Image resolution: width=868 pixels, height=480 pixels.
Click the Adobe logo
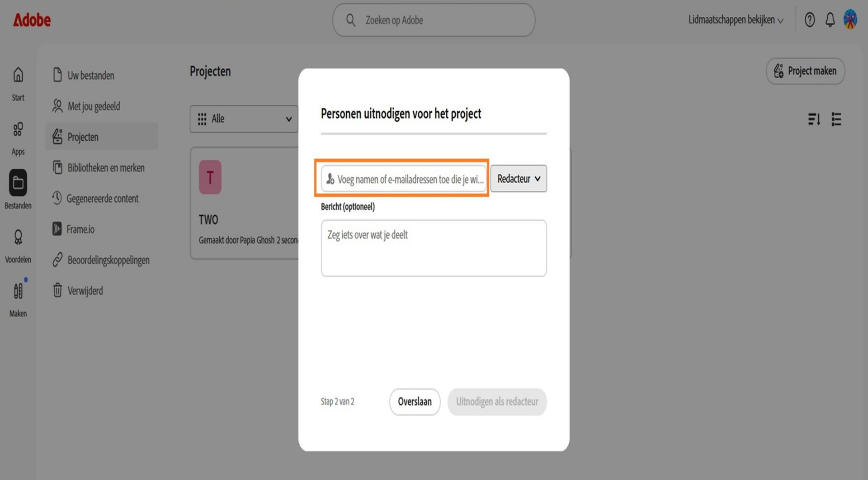coord(32,20)
